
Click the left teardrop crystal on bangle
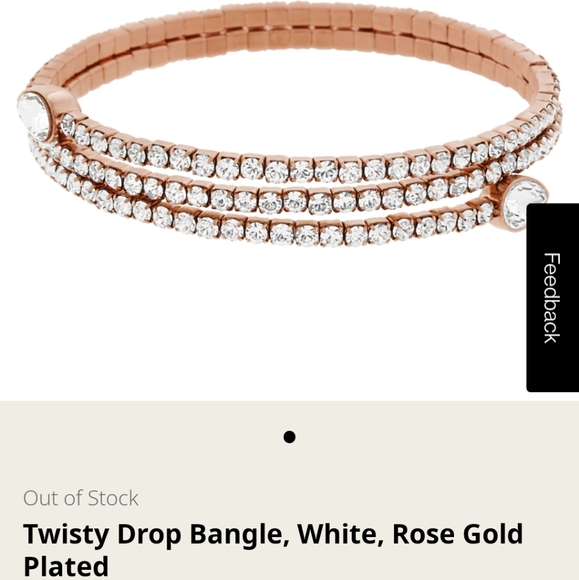pyautogui.click(x=34, y=116)
